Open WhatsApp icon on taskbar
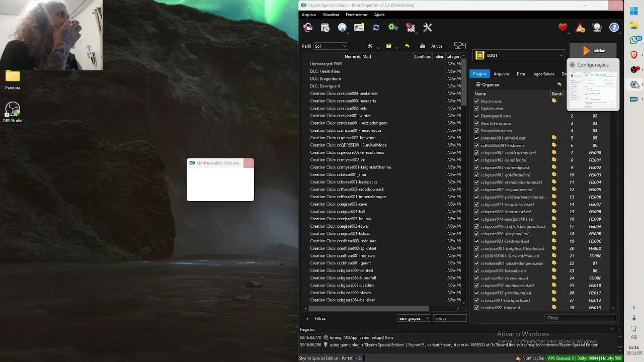 click(x=634, y=40)
